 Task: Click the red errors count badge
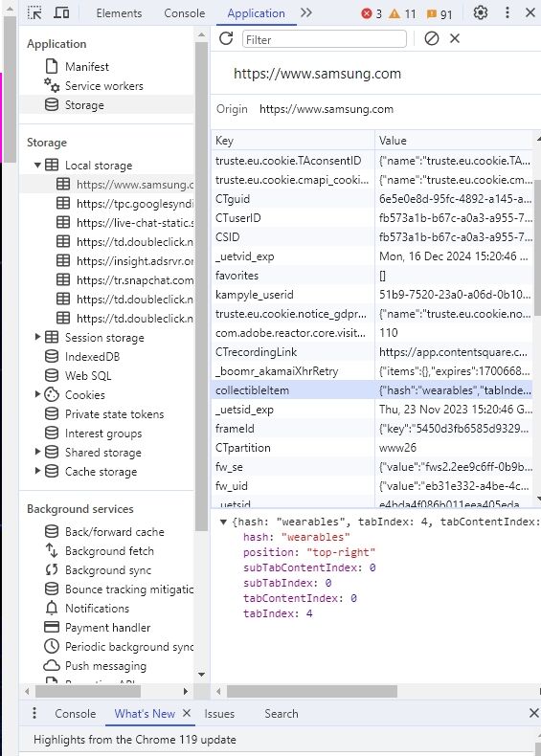pos(372,13)
